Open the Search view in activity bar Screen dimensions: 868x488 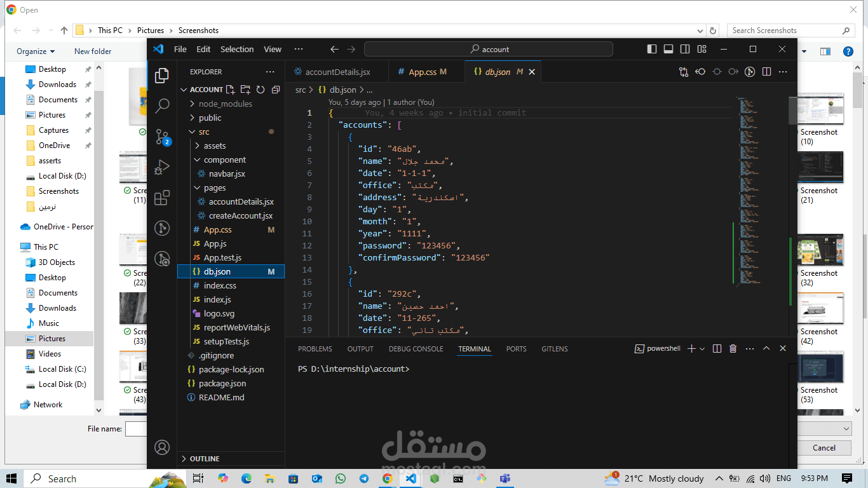point(162,105)
